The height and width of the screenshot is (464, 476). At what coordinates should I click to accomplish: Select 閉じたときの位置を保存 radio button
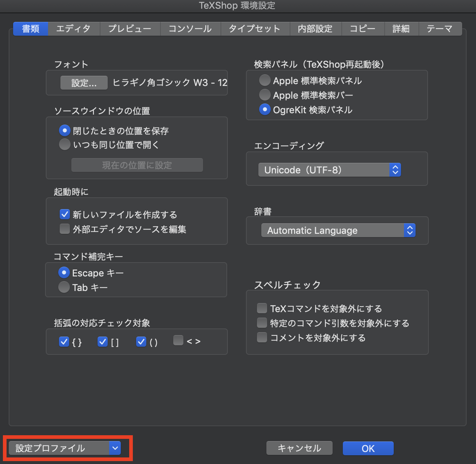[x=64, y=130]
